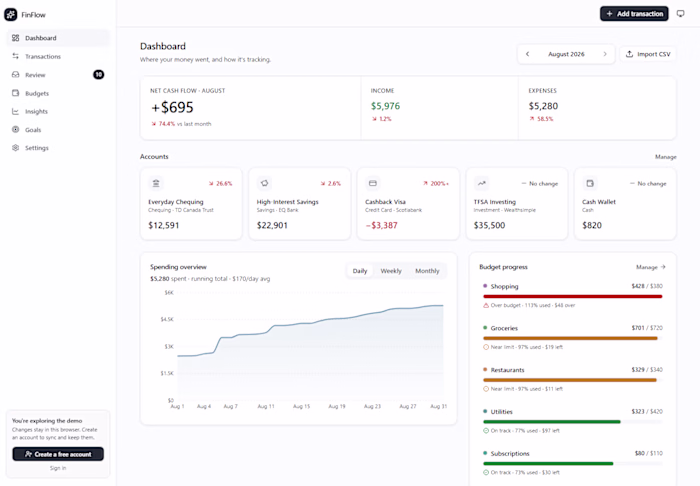
Task: Click the Groceries budget progress bar
Action: pyautogui.click(x=573, y=338)
